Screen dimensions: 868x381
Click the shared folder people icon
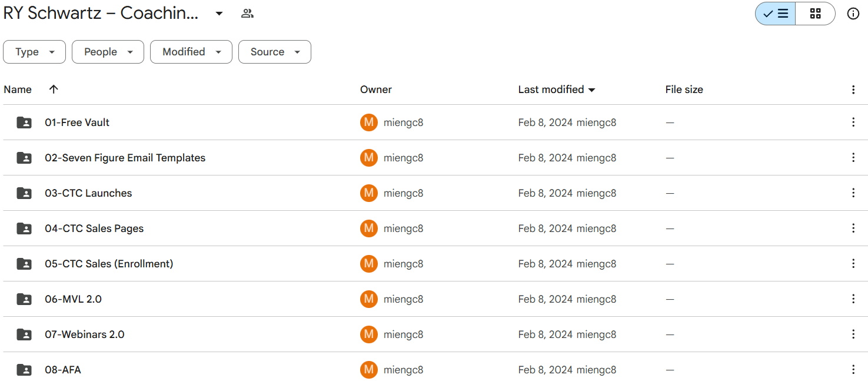[247, 14]
